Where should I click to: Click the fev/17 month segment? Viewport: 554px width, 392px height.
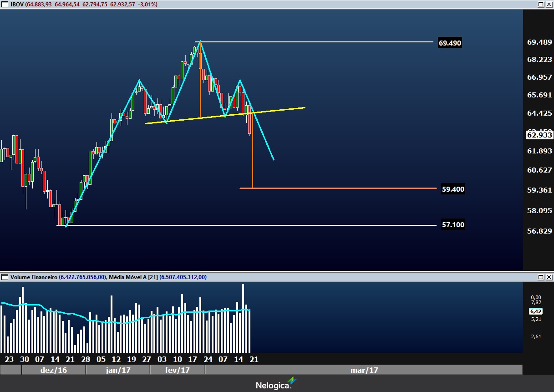[x=178, y=370]
